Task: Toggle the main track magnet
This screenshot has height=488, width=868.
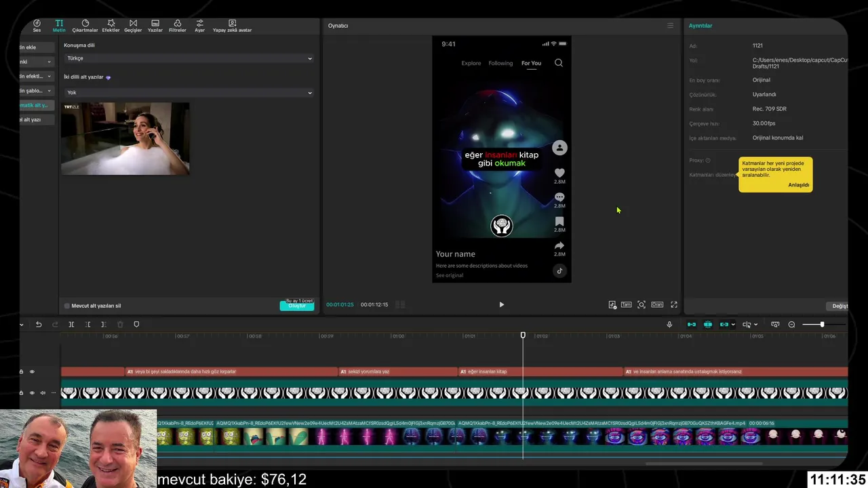Action: [x=692, y=325]
